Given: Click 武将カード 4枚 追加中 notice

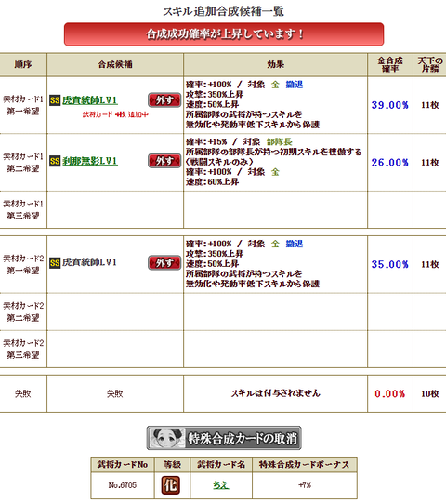Looking at the screenshot, I should click(x=115, y=114).
